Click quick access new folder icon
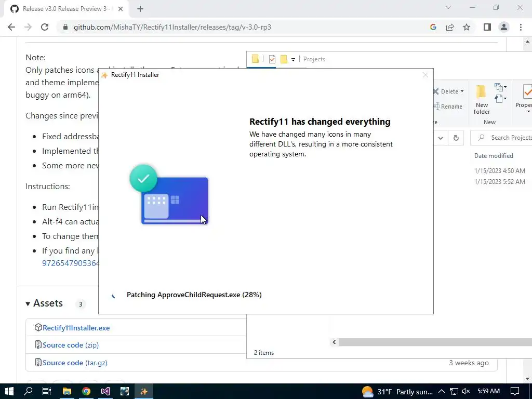The height and width of the screenshot is (399, 532). 284,59
